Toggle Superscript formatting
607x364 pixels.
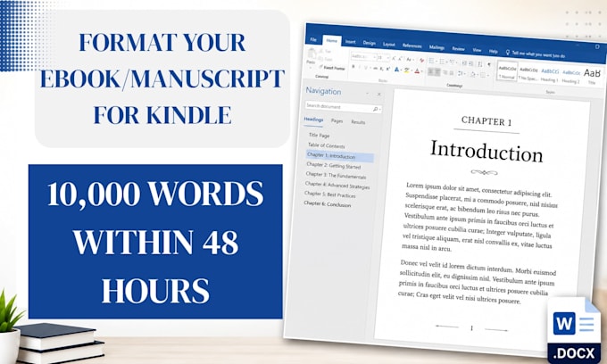coord(388,70)
